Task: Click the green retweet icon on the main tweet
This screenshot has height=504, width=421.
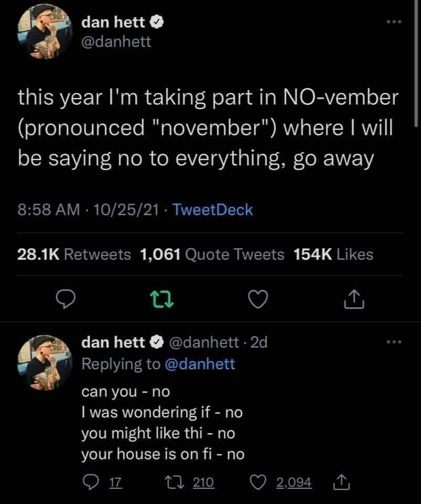Action: coord(162,300)
